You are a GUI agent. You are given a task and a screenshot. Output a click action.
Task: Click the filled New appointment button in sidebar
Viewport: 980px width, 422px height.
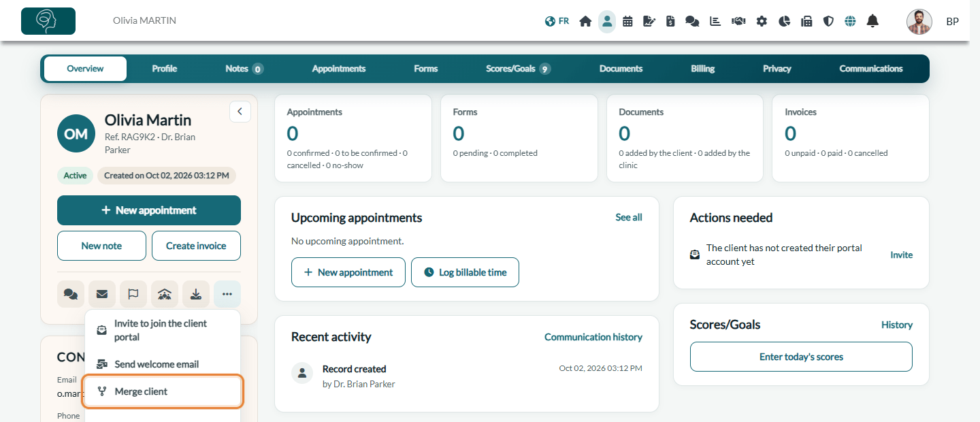click(149, 210)
